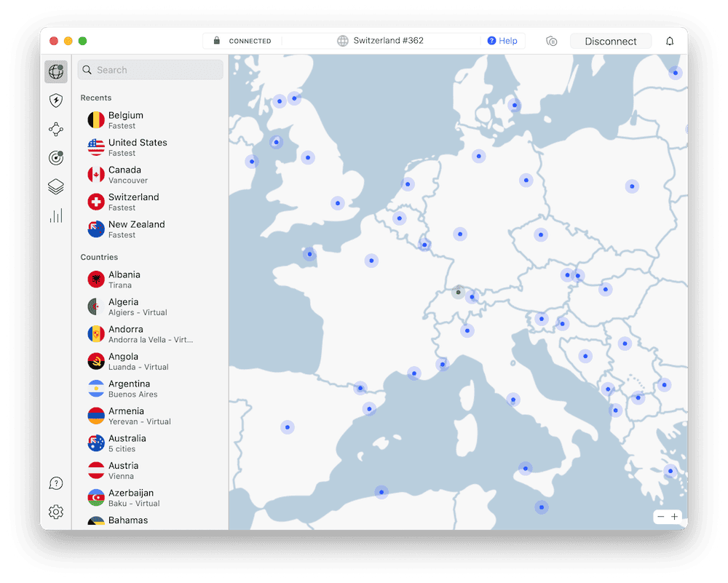Image resolution: width=728 pixels, height=583 pixels.
Task: Click the globe icon beside Switzerland #362
Action: click(343, 41)
